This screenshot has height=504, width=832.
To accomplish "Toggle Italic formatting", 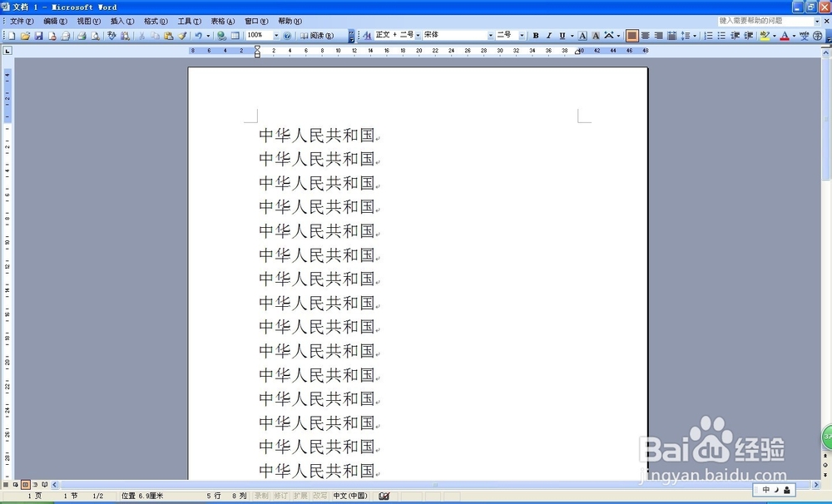I will tap(549, 36).
